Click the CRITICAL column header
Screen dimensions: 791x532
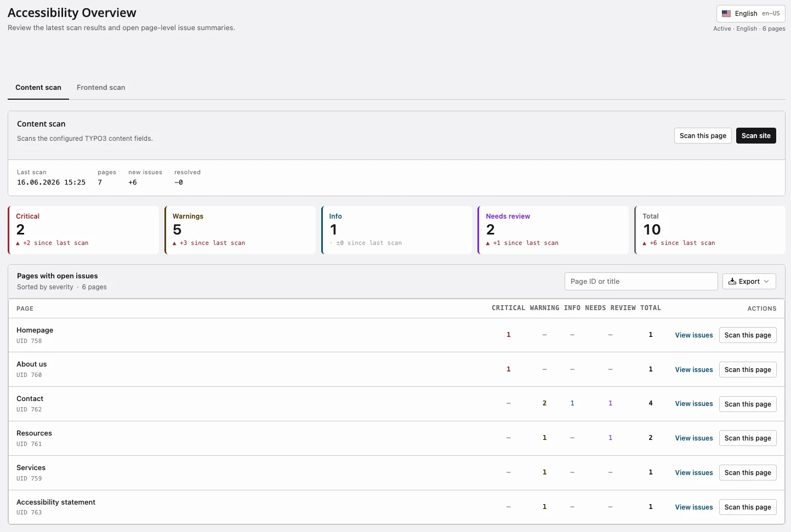[508, 308]
